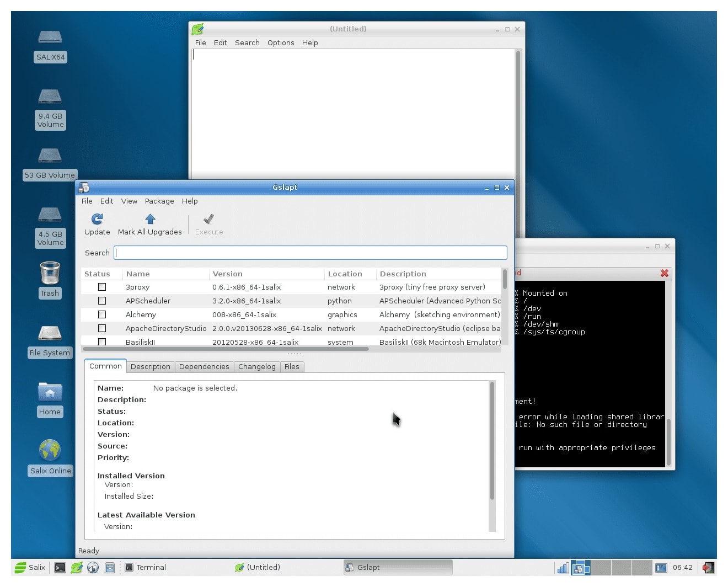
Task: Sort packages by the Name column header
Action: coord(166,274)
